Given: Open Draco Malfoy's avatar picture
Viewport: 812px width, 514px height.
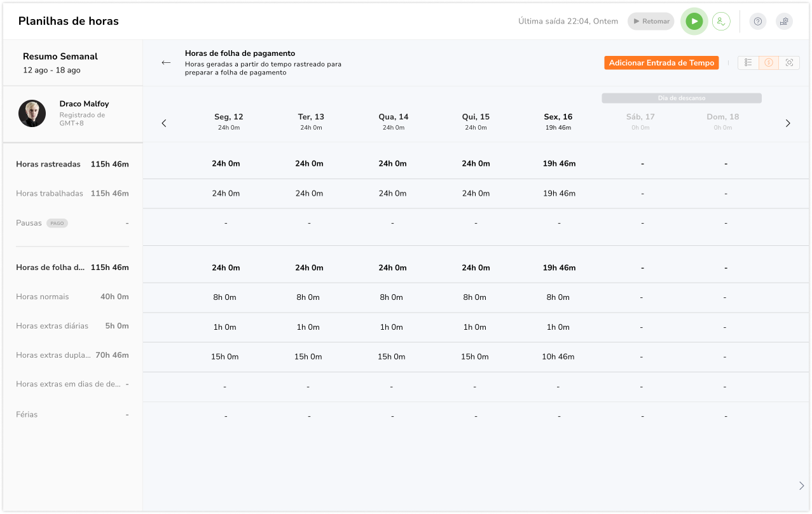Looking at the screenshot, I should pos(32,114).
